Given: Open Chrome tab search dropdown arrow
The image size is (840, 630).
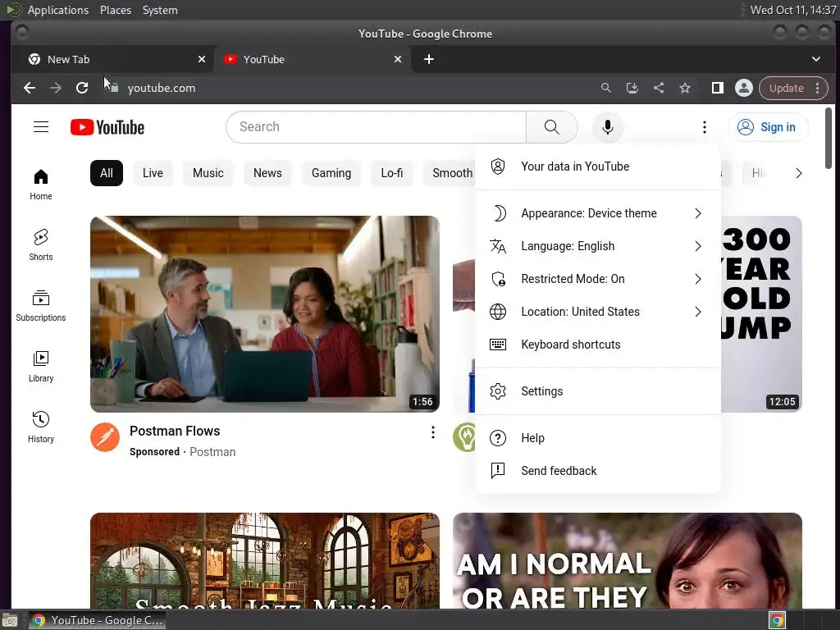Looking at the screenshot, I should click(816, 59).
